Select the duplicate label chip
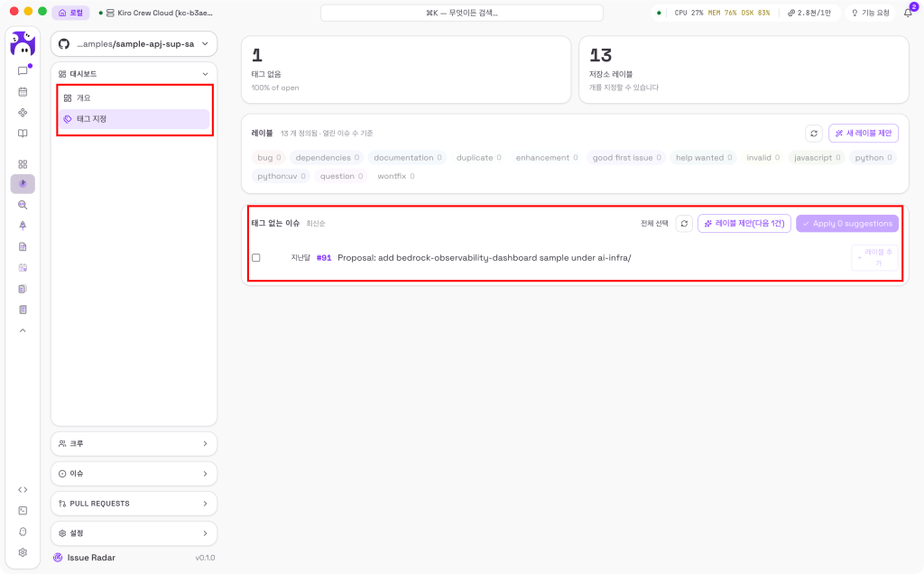 (x=478, y=157)
